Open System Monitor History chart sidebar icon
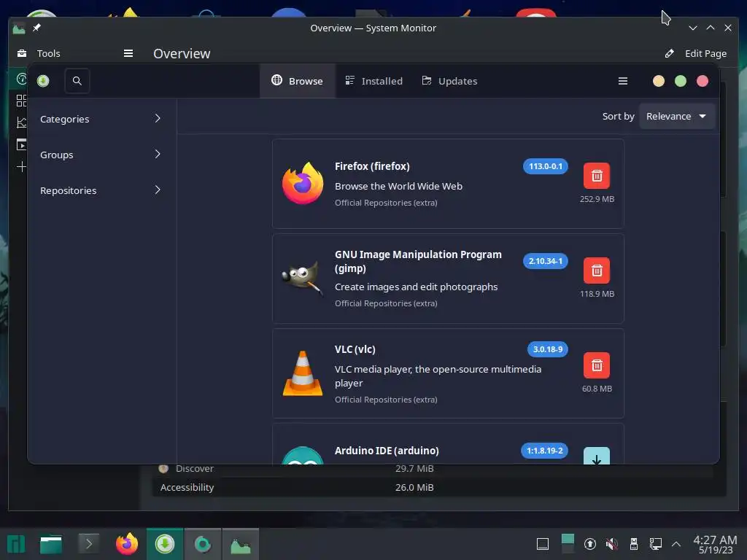Screen dimensions: 747x560 pos(21,122)
